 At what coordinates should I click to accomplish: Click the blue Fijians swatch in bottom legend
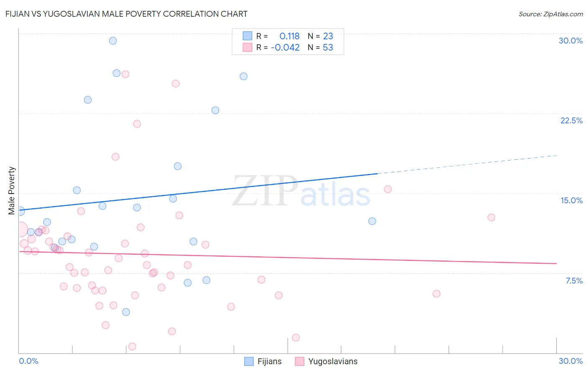[249, 361]
